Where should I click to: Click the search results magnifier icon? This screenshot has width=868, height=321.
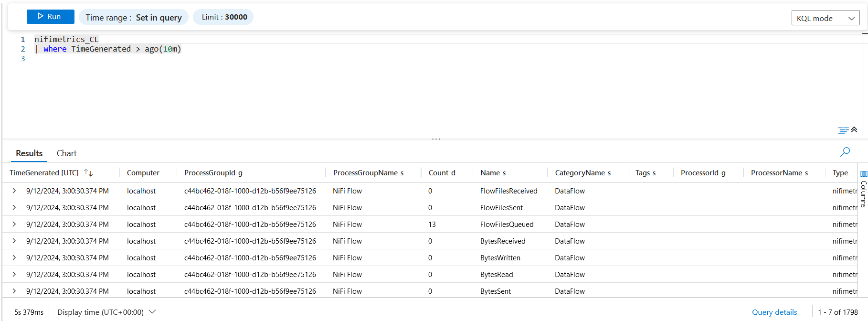click(845, 152)
